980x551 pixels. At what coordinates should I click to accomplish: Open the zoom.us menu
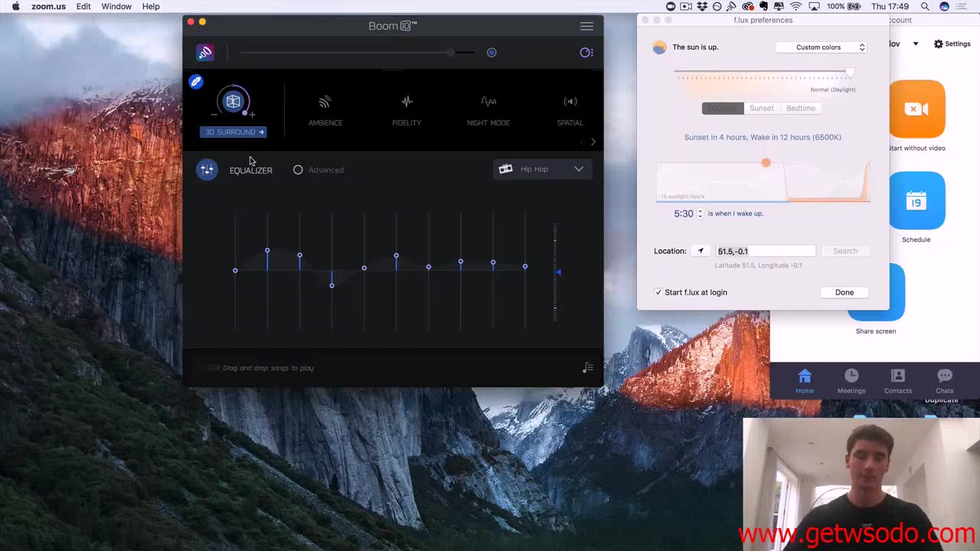point(48,6)
